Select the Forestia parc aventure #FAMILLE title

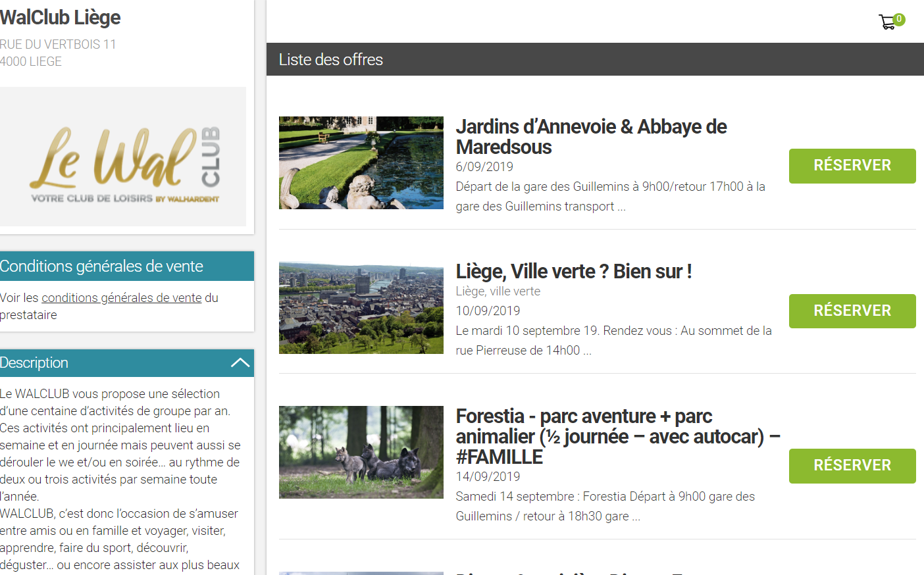click(x=617, y=436)
